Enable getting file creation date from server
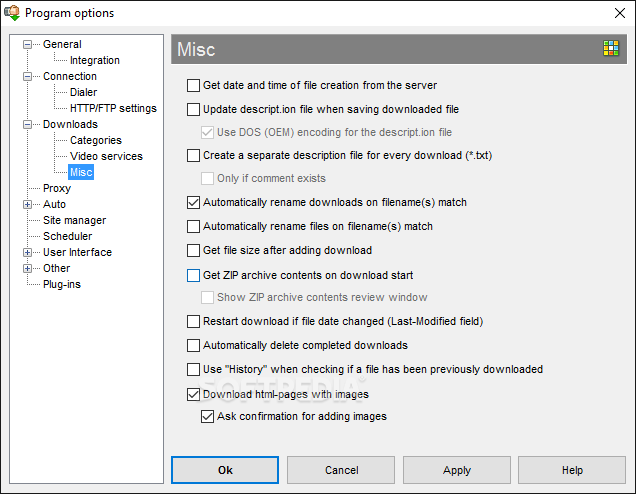 pos(193,86)
